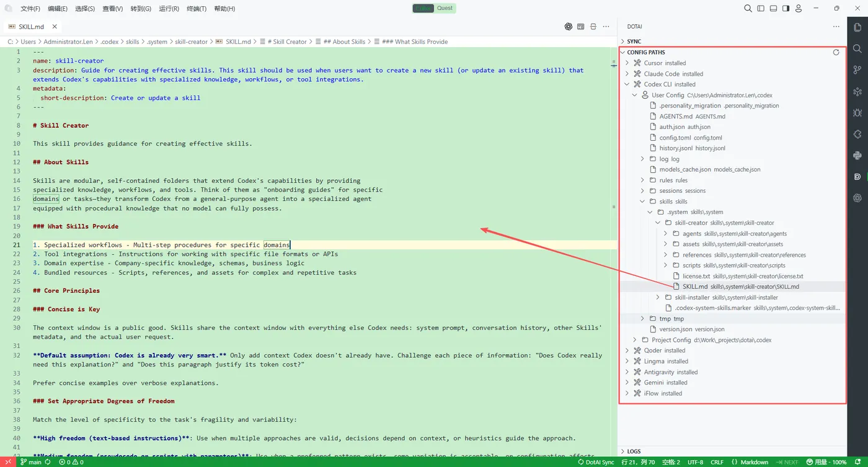The width and height of the screenshot is (868, 467).
Task: Open the DotAI view in the activity bar
Action: tap(857, 177)
